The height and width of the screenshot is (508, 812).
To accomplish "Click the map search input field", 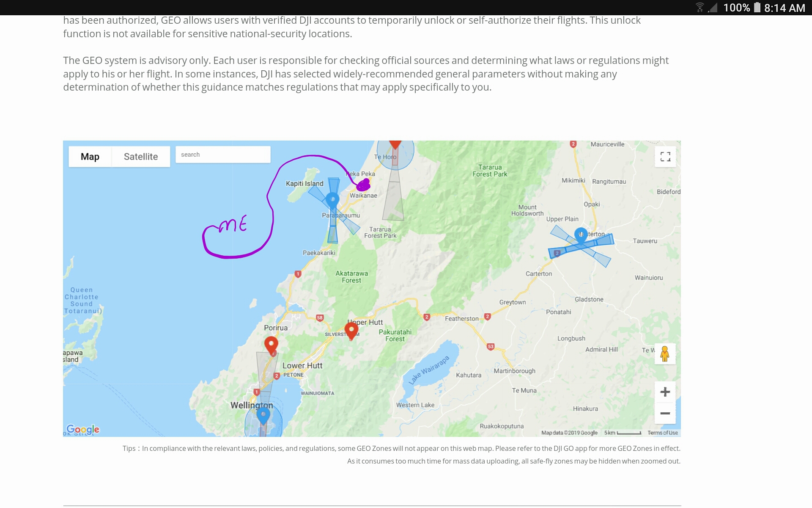I will [223, 155].
